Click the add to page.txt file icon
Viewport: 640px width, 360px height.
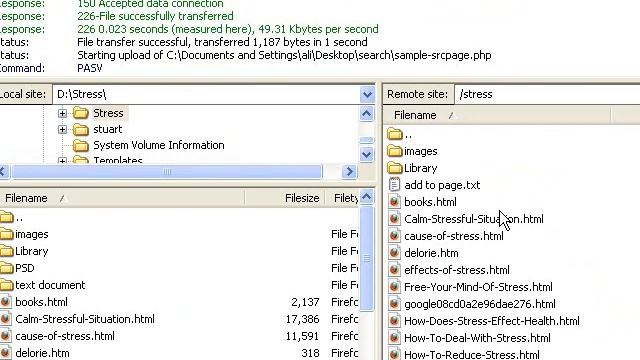point(394,185)
